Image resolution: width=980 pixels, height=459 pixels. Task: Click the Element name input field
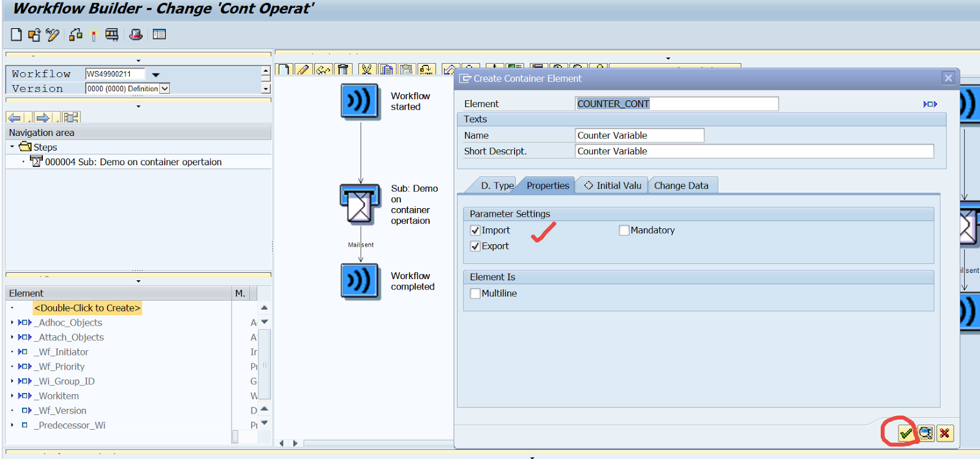pyautogui.click(x=677, y=104)
